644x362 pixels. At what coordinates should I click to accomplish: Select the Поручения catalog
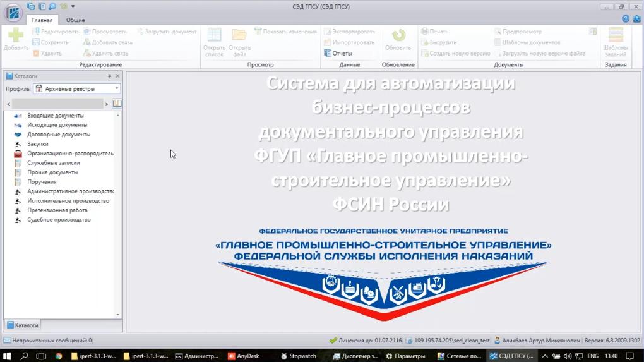point(42,181)
